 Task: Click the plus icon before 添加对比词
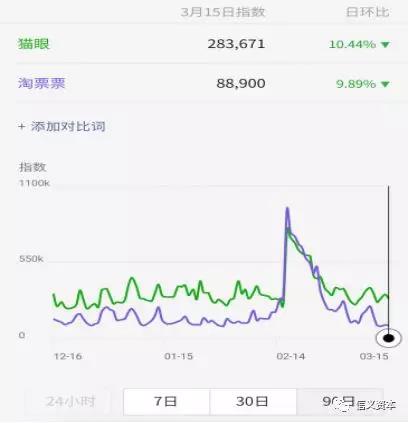pos(22,127)
